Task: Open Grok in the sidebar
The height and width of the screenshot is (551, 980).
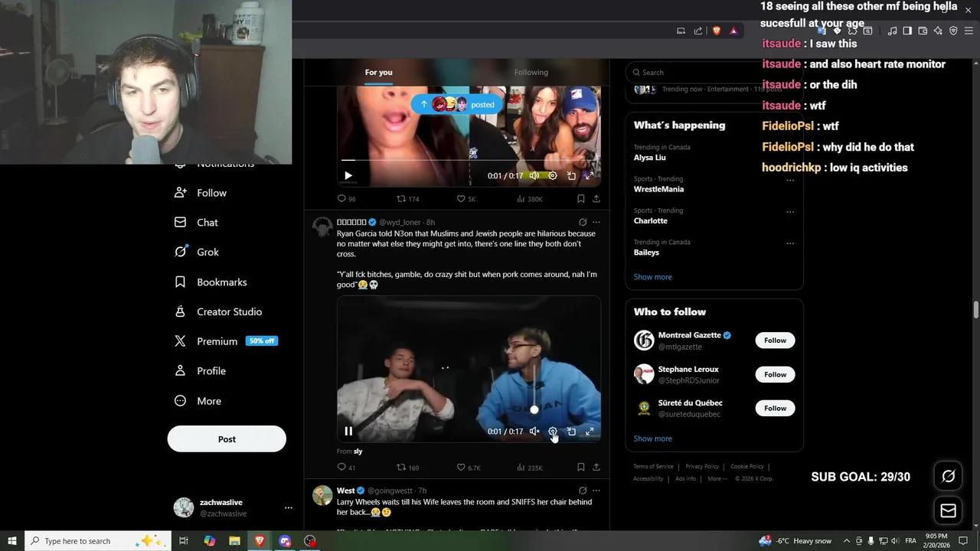Action: [x=198, y=252]
